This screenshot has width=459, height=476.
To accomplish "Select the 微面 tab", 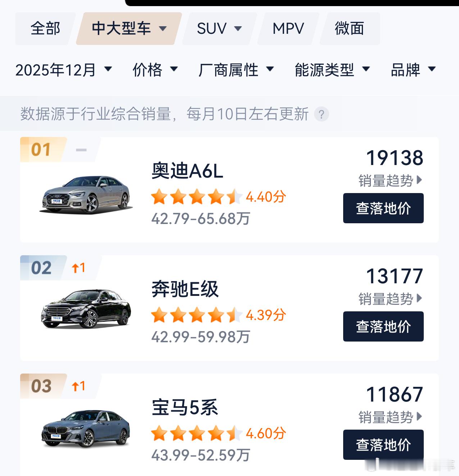I will click(x=350, y=28).
